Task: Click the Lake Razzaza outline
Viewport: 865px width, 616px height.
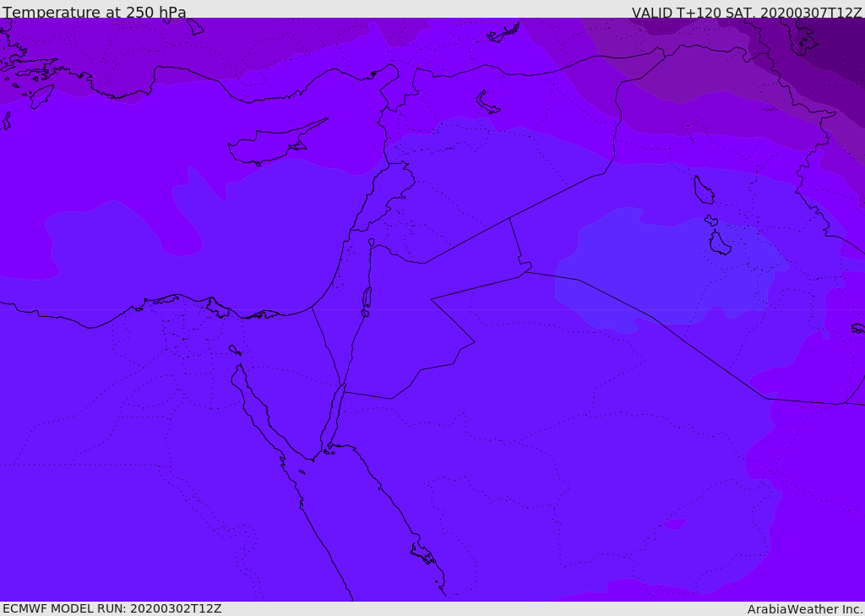Action: click(720, 243)
